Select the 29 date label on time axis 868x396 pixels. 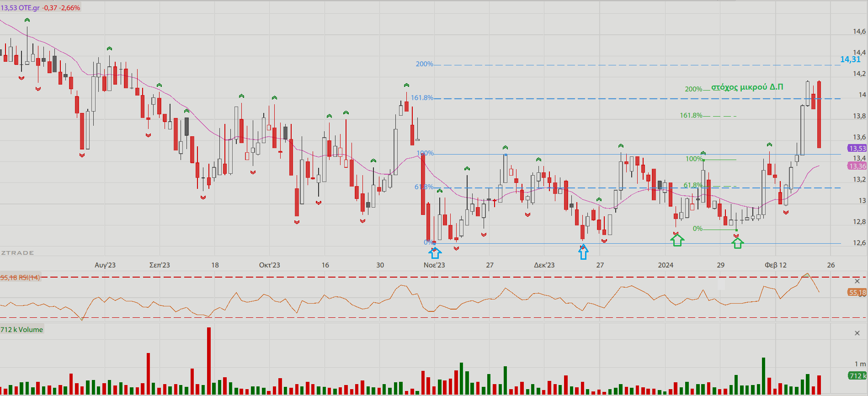pos(720,265)
